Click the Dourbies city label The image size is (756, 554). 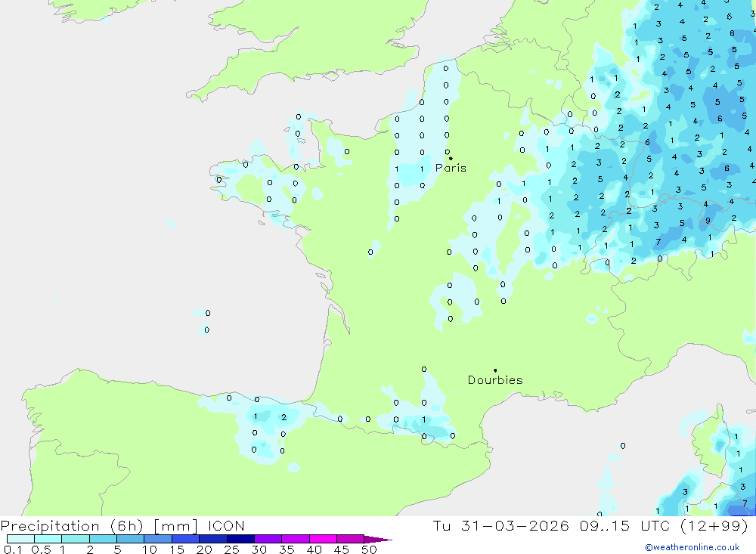(495, 380)
